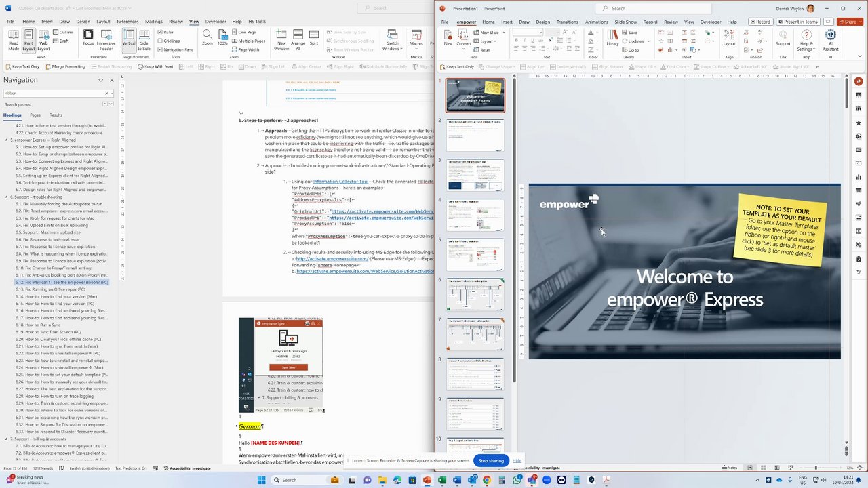868x488 pixels.
Task: Open the Help & Settings dropdown
Action: coord(806,41)
